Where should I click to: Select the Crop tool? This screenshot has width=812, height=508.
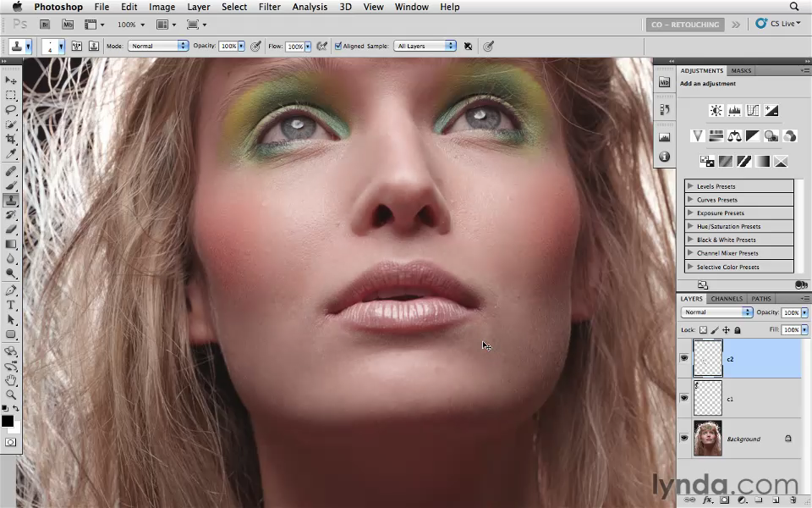[x=10, y=139]
